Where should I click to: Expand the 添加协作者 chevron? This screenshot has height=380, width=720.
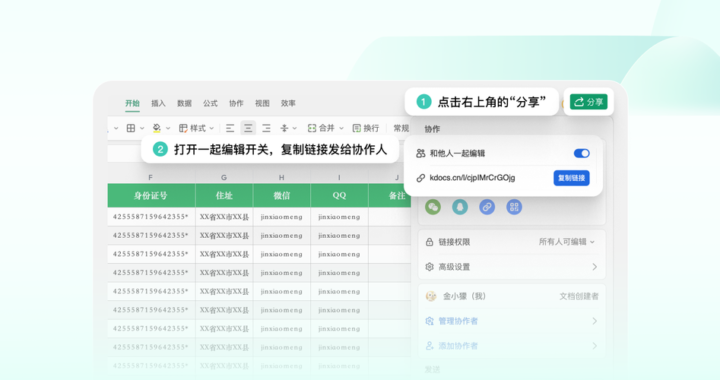pyautogui.click(x=595, y=346)
